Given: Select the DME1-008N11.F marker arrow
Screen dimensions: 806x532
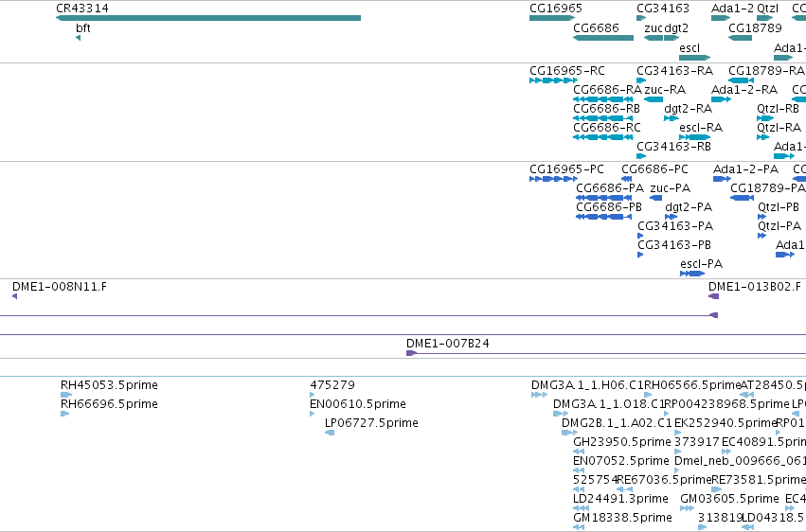Looking at the screenshot, I should 15,296.
